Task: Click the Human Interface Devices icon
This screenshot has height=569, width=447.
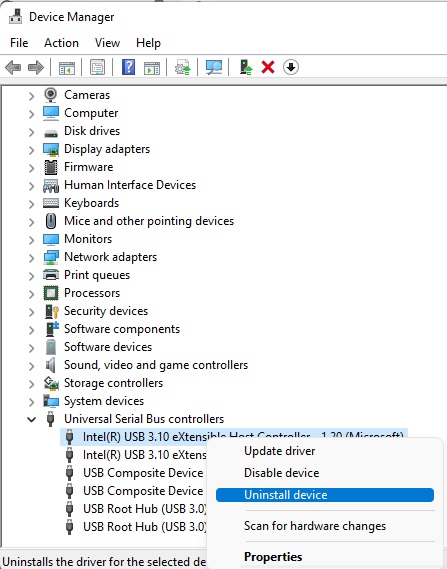Action: pyautogui.click(x=51, y=185)
